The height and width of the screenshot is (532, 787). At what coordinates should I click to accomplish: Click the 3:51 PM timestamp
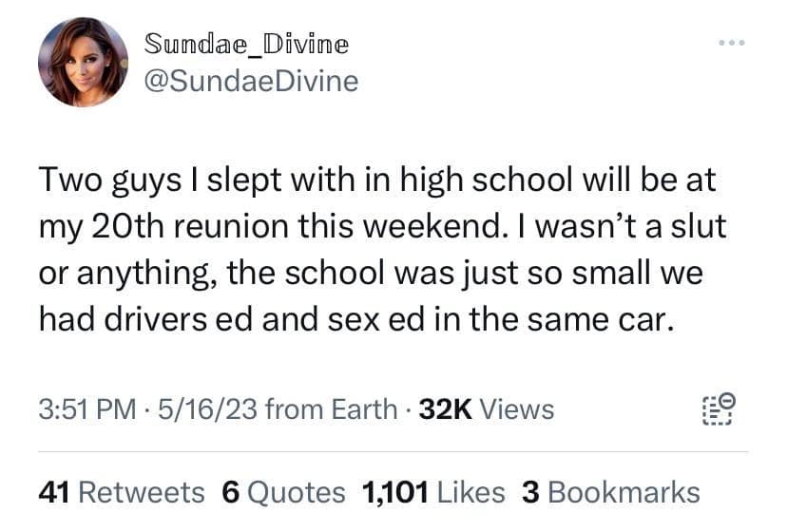point(87,409)
